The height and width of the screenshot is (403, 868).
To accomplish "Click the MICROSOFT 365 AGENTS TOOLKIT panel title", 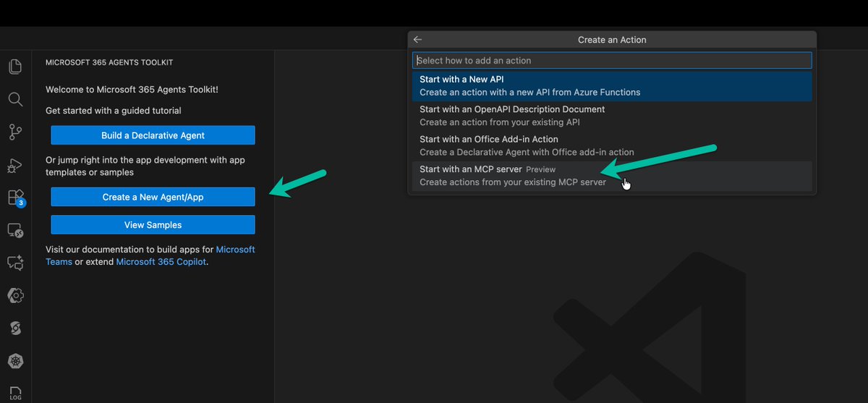I will click(109, 63).
